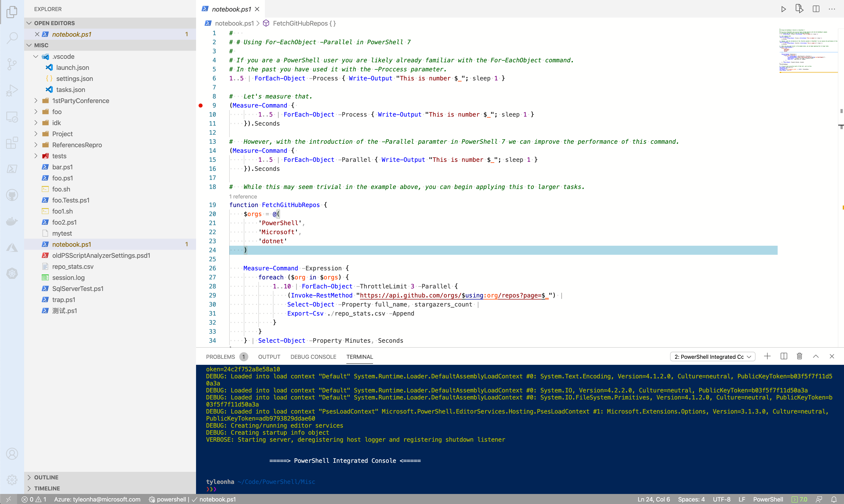Open the Extensions view
Viewport: 844px width, 504px height.
pyautogui.click(x=12, y=143)
